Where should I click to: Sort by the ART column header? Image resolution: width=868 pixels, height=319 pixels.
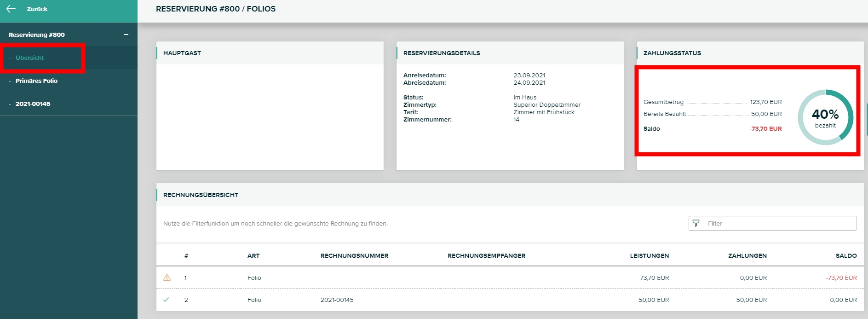[253, 255]
